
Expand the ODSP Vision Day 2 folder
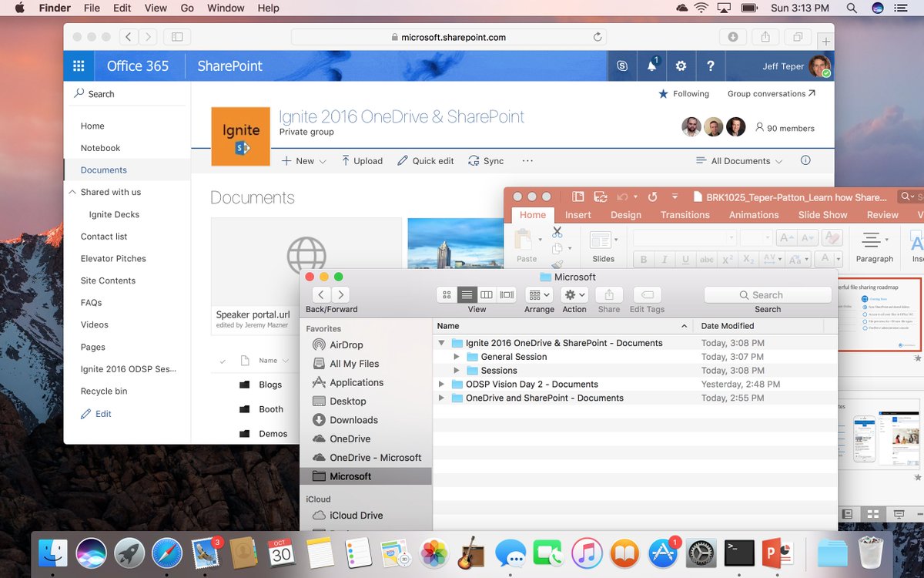(441, 384)
